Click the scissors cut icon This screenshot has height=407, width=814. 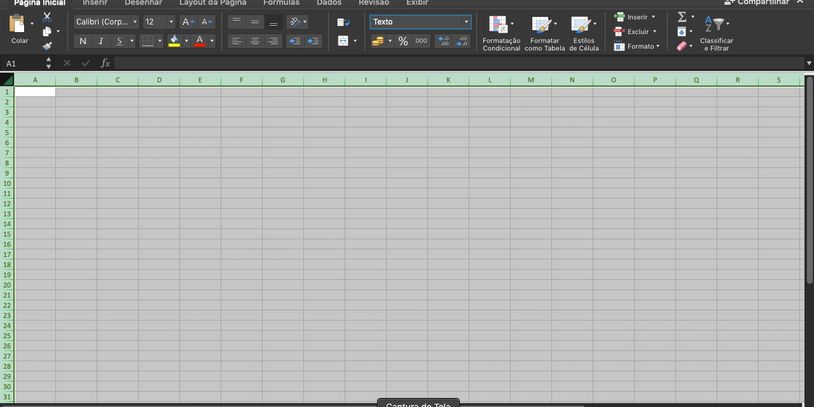(x=47, y=17)
